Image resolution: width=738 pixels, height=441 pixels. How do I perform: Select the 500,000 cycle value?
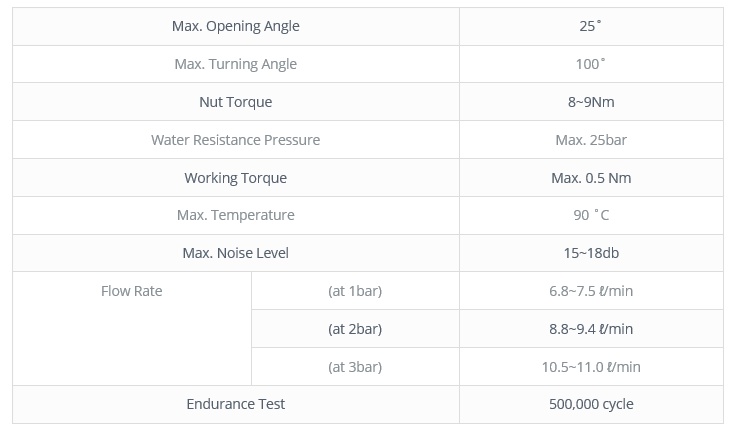tap(591, 404)
